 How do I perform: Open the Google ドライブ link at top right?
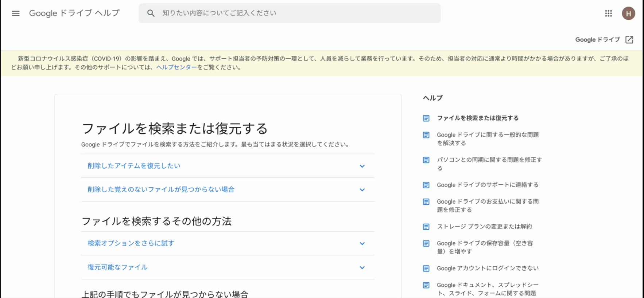click(x=597, y=40)
